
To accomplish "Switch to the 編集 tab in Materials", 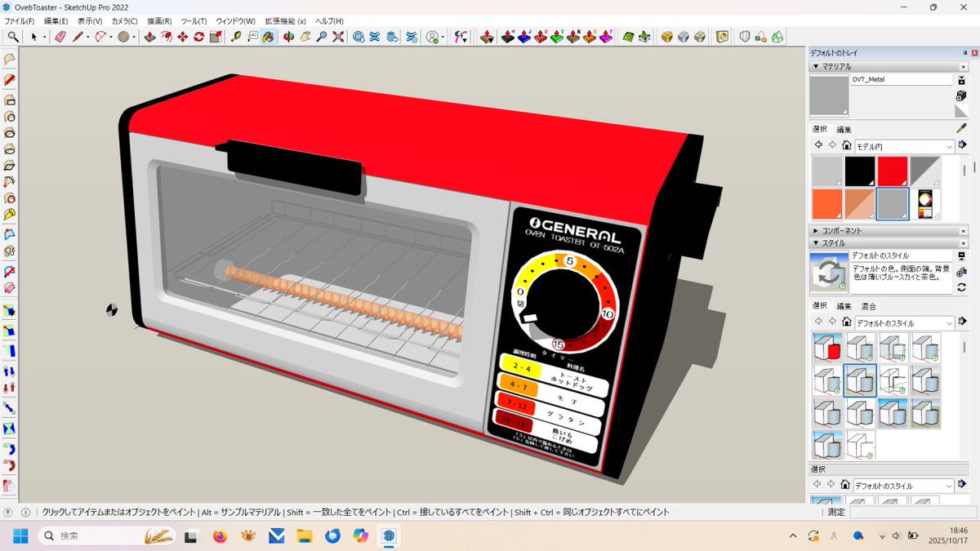I will pyautogui.click(x=844, y=129).
